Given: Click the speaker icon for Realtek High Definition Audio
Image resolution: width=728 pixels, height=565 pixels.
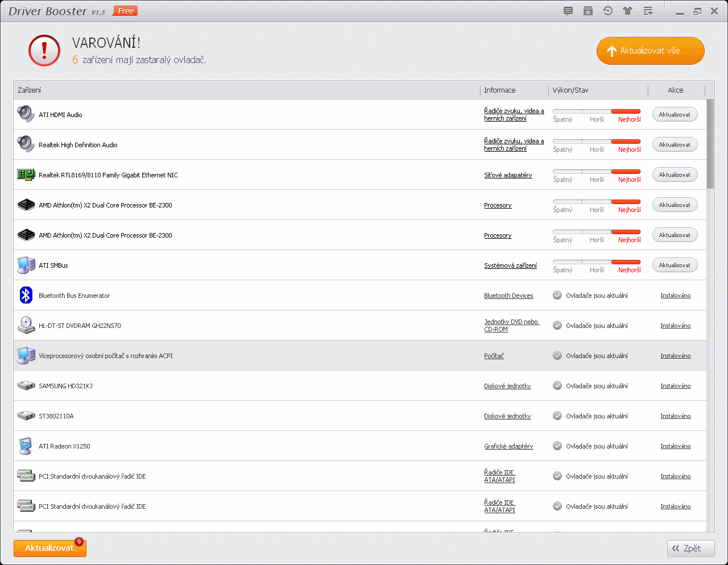Looking at the screenshot, I should [x=26, y=144].
